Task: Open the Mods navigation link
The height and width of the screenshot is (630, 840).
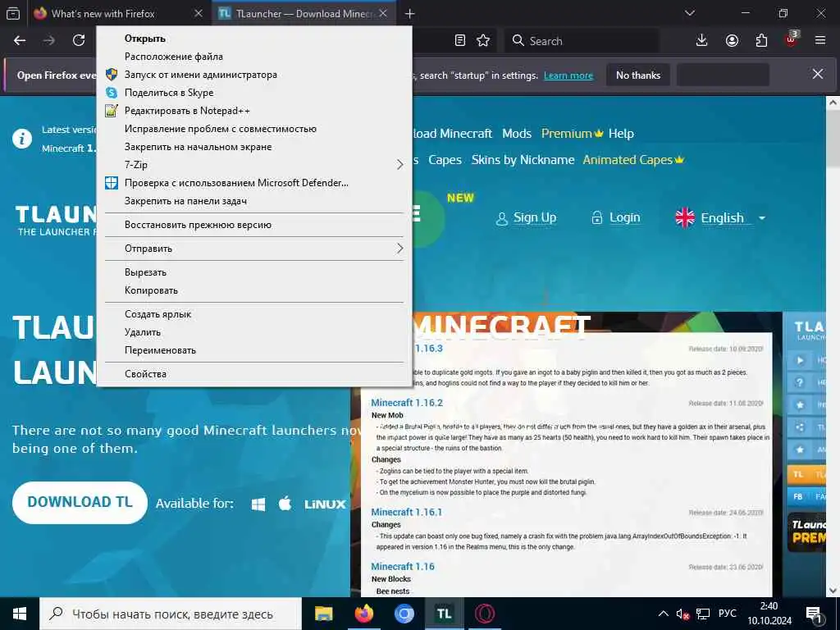Action: [517, 134]
